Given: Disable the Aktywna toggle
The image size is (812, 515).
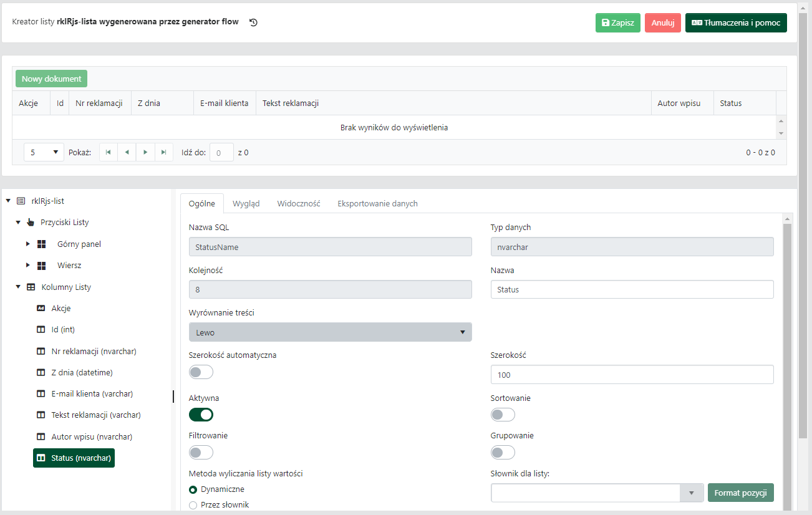Looking at the screenshot, I should (x=201, y=415).
